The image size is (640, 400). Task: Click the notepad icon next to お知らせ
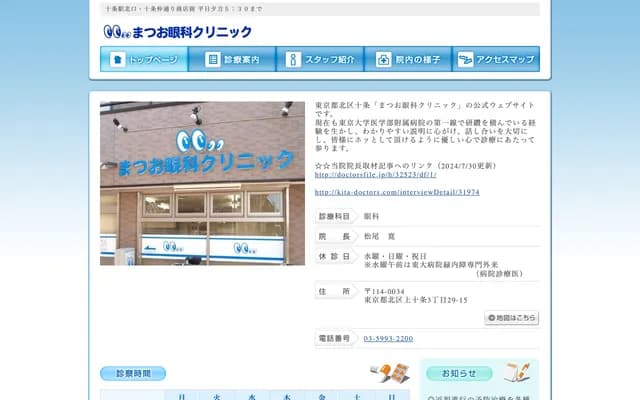[x=516, y=373]
